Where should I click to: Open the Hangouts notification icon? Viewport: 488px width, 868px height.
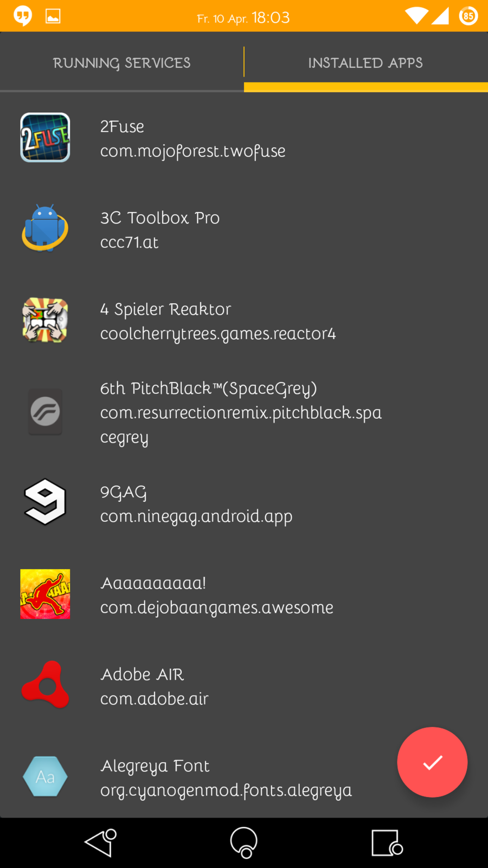(x=23, y=16)
